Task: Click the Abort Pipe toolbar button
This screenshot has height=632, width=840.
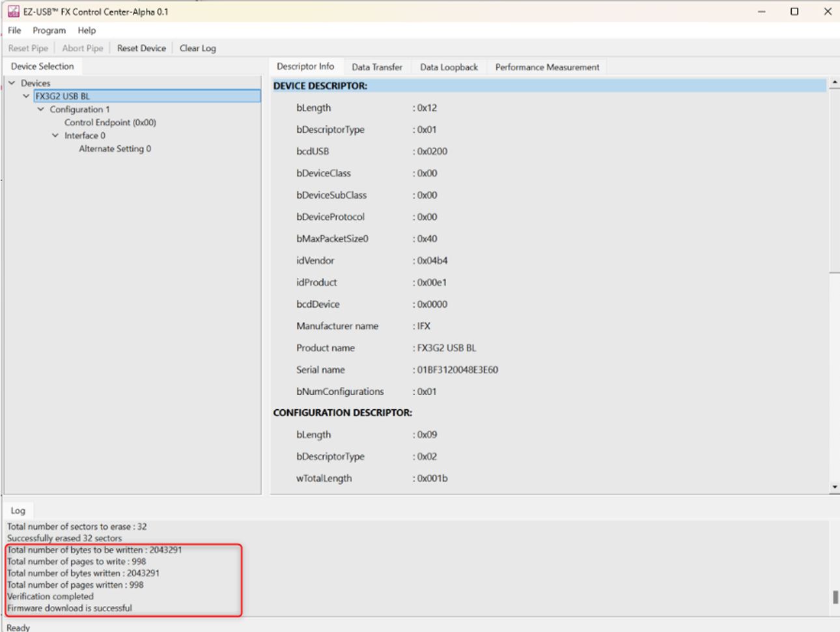Action: (x=83, y=48)
